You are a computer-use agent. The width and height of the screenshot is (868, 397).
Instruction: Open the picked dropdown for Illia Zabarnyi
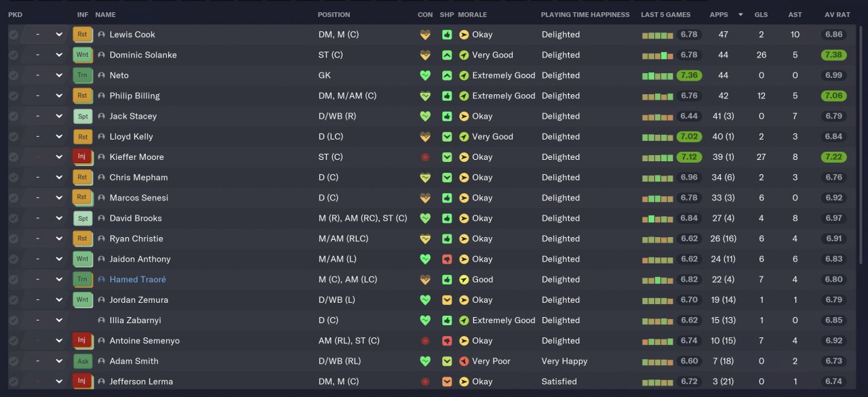click(59, 320)
